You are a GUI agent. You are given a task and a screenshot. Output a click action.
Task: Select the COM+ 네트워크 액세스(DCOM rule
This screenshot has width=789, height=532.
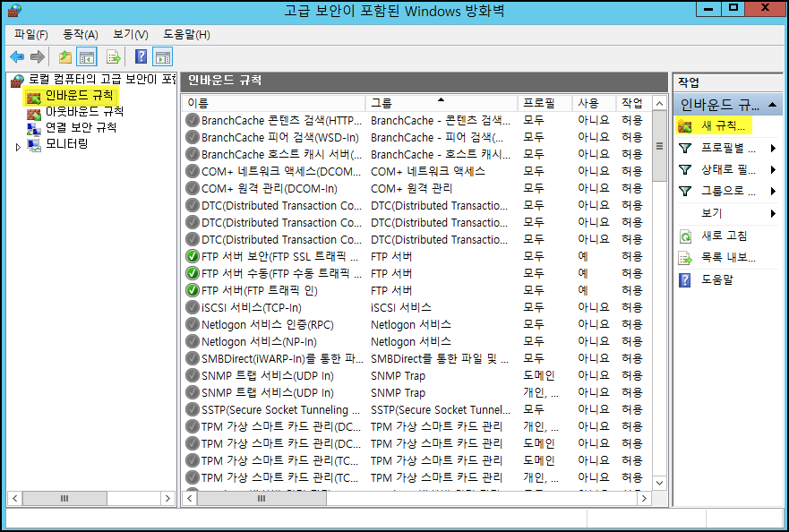point(416,171)
